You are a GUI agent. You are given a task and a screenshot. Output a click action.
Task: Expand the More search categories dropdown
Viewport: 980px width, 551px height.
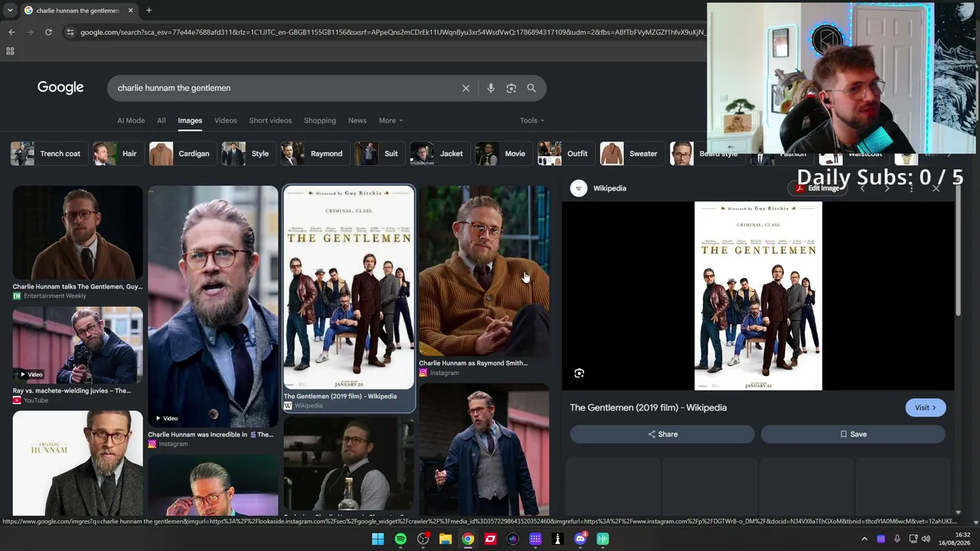(390, 120)
